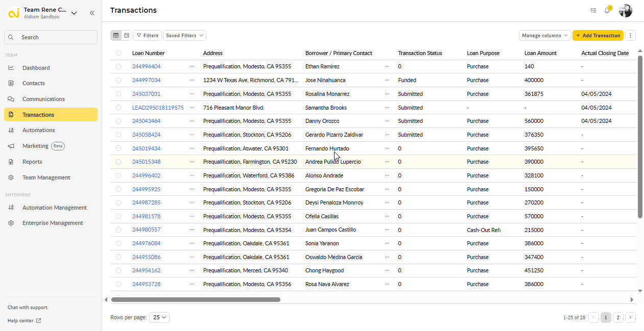Open row menu beside loan number 245037031
Image resolution: width=644 pixels, height=331 pixels.
click(192, 94)
